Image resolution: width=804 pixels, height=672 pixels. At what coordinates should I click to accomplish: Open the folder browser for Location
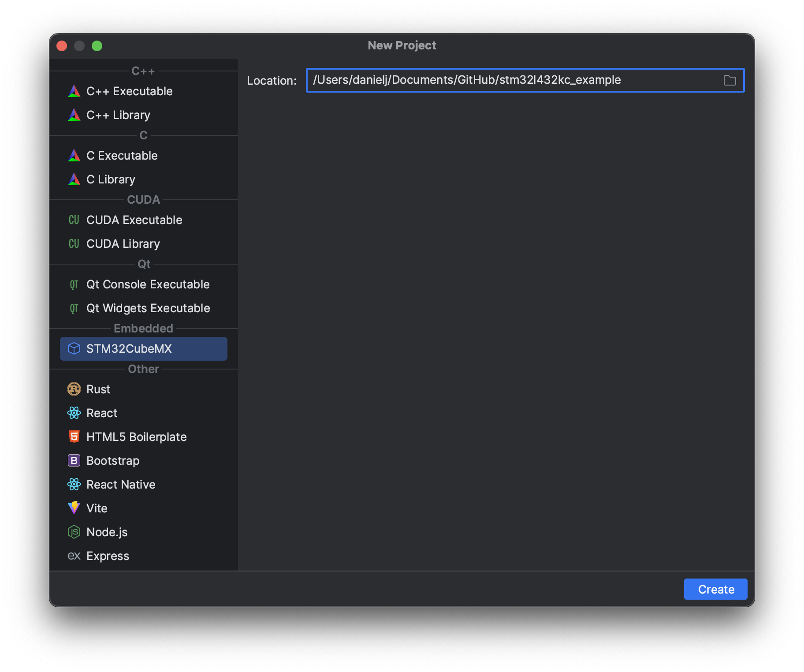click(x=730, y=80)
